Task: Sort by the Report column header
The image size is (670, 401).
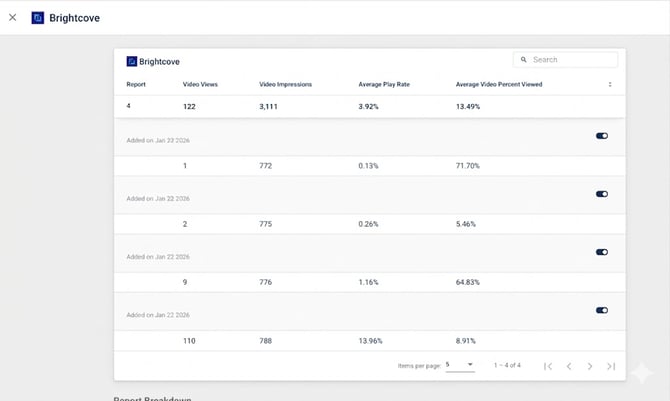Action: 136,84
